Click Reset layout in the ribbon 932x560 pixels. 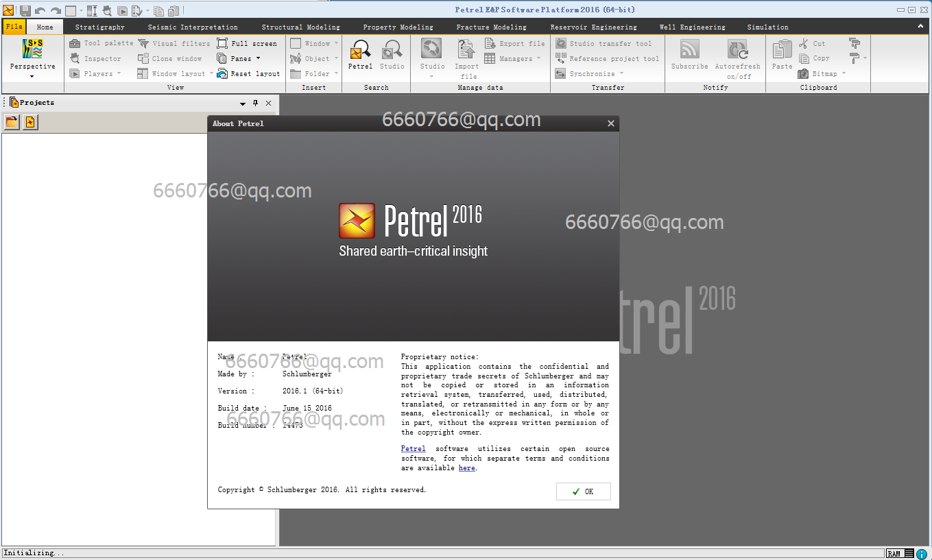(248, 73)
